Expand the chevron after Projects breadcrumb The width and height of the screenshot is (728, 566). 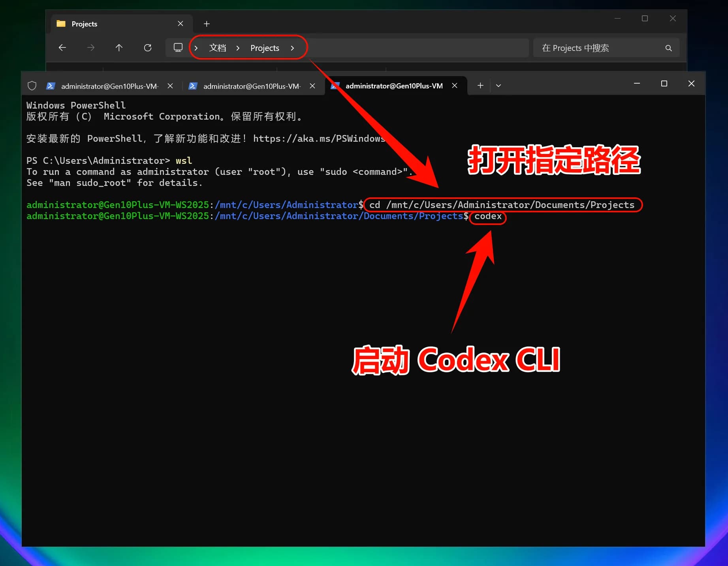292,48
